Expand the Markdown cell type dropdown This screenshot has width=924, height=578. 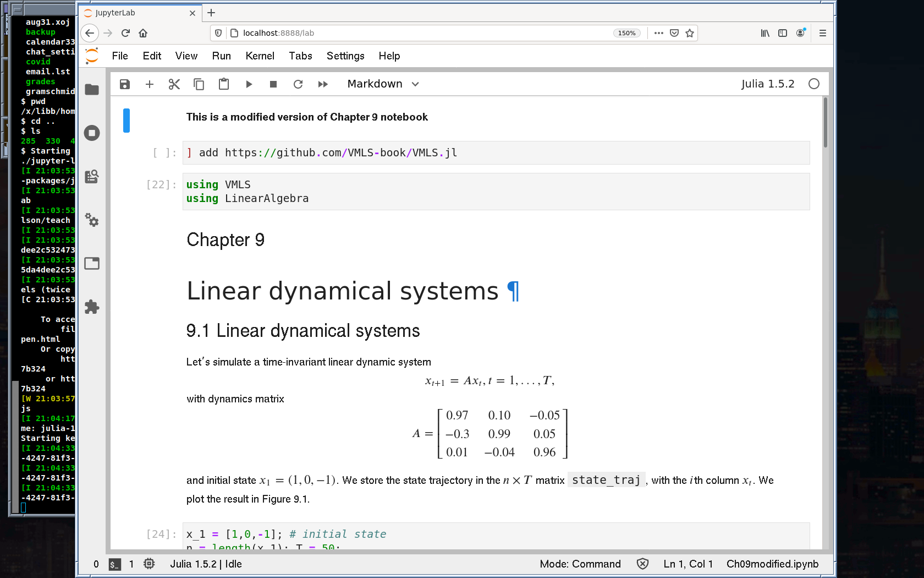(383, 84)
